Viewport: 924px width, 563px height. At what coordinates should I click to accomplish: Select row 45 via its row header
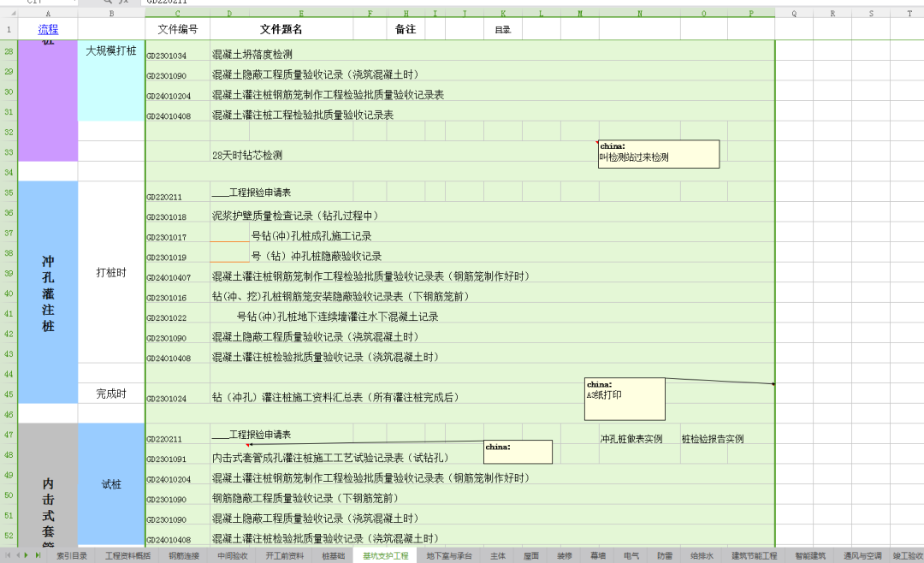(9, 394)
